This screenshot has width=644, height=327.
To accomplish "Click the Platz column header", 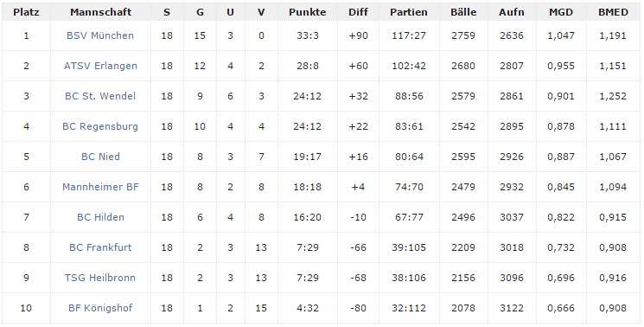I will coord(26,12).
